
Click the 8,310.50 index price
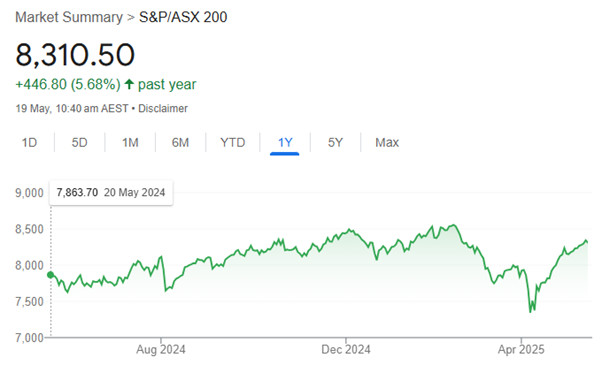75,55
